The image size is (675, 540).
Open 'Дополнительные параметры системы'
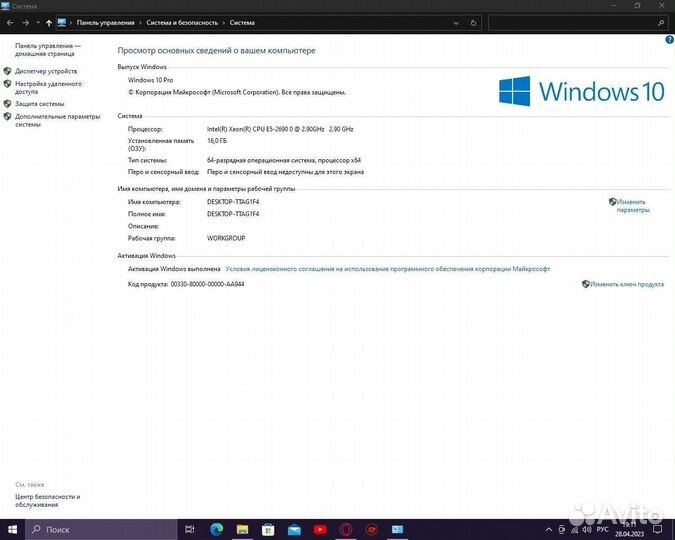pyautogui.click(x=58, y=120)
